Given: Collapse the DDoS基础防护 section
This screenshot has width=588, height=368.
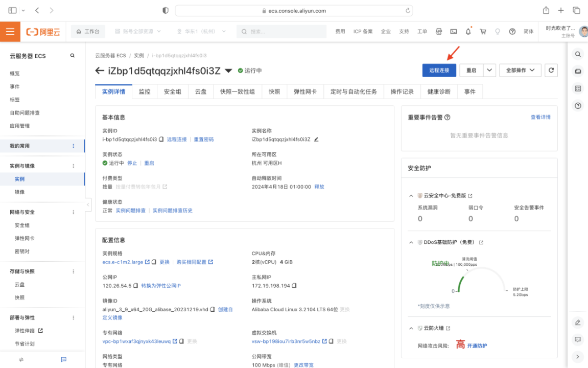Looking at the screenshot, I should [411, 242].
